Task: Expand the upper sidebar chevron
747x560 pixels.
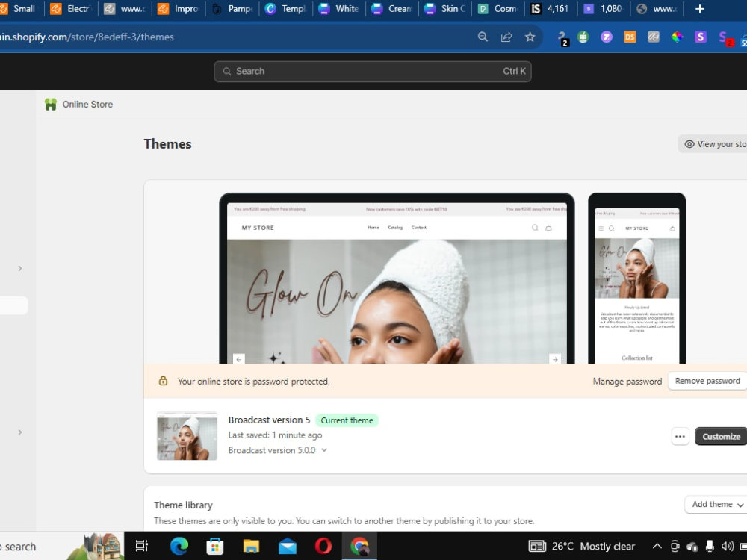Action: (20, 268)
